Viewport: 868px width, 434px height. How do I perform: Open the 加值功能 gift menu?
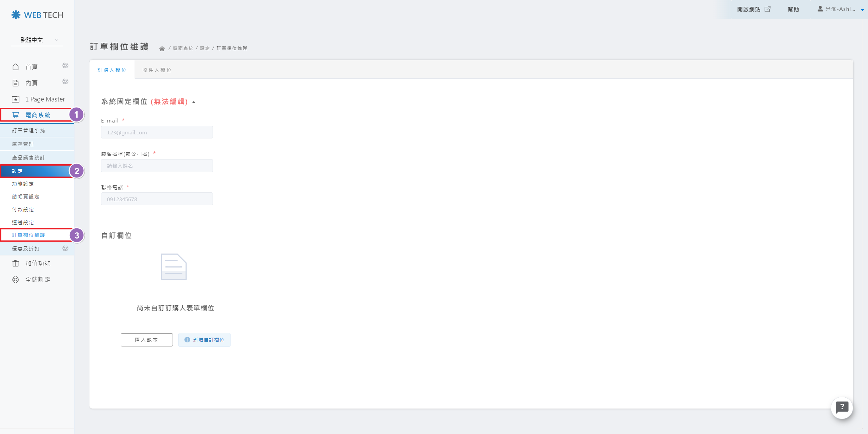pyautogui.click(x=38, y=263)
